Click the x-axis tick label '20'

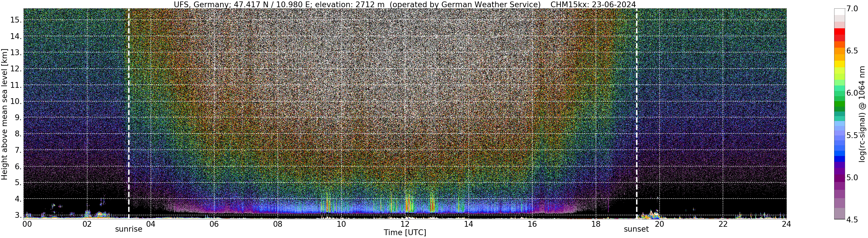[659, 224]
